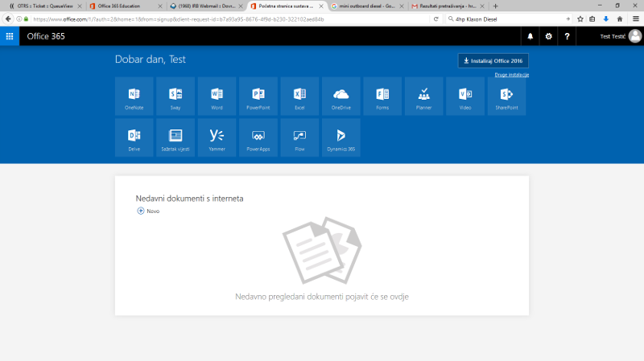The width and height of the screenshot is (644, 361).
Task: Open the app launcher waffle menu
Action: pyautogui.click(x=10, y=36)
